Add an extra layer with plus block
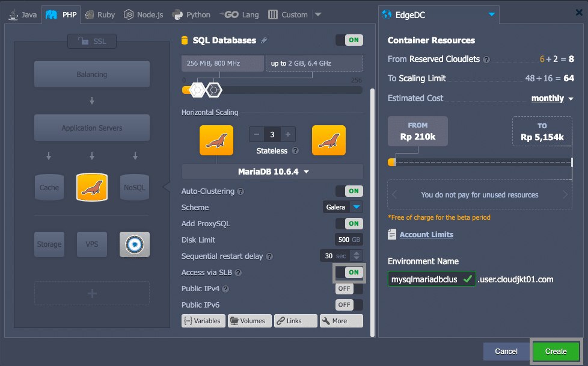The height and width of the screenshot is (366, 588). pyautogui.click(x=92, y=293)
